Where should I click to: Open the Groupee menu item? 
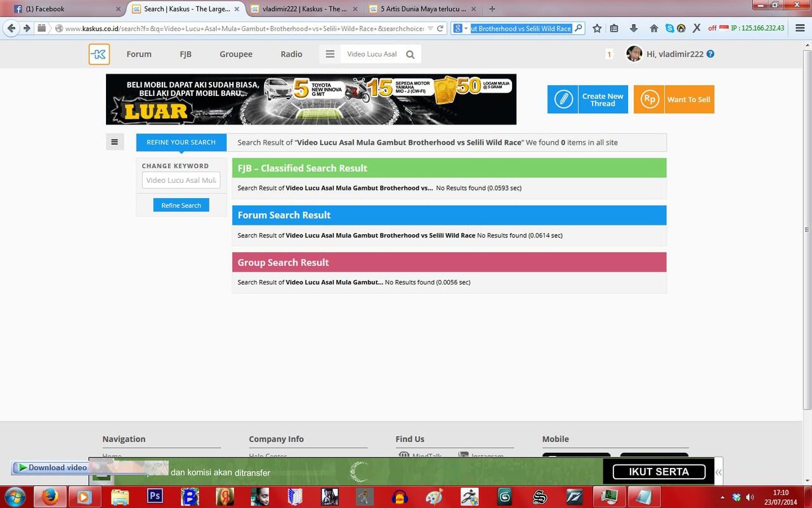[236, 54]
